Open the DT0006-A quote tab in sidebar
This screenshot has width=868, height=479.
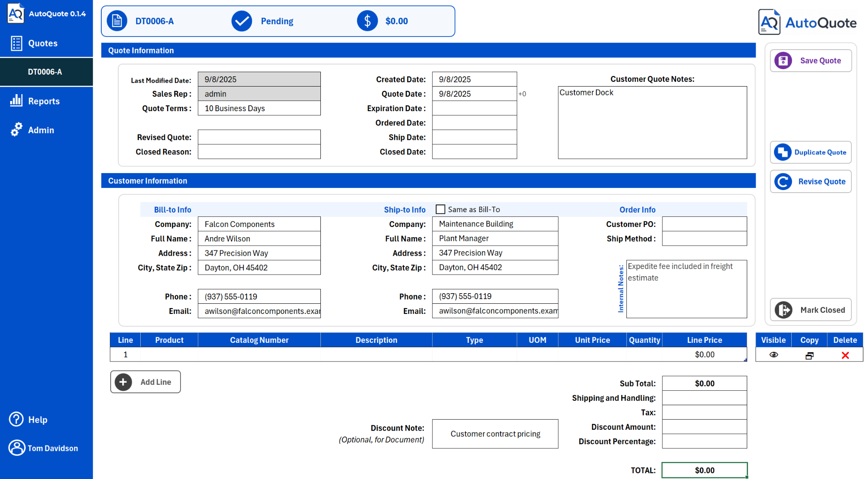click(x=46, y=72)
